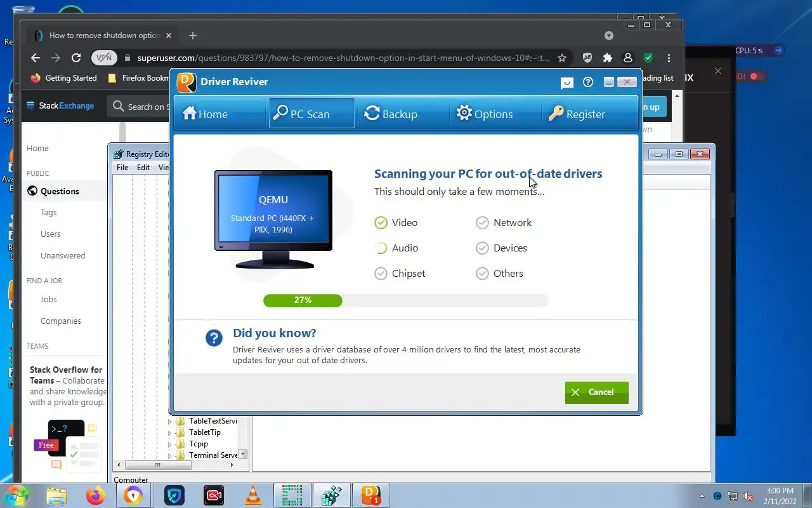This screenshot has height=508, width=812.
Task: Open the File menu in Registry Editor
Action: coord(122,168)
